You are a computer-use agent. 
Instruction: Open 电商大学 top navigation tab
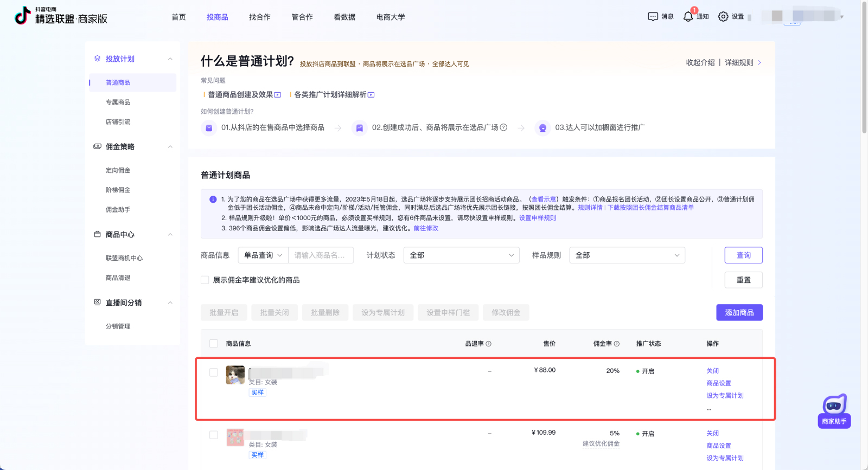(391, 17)
